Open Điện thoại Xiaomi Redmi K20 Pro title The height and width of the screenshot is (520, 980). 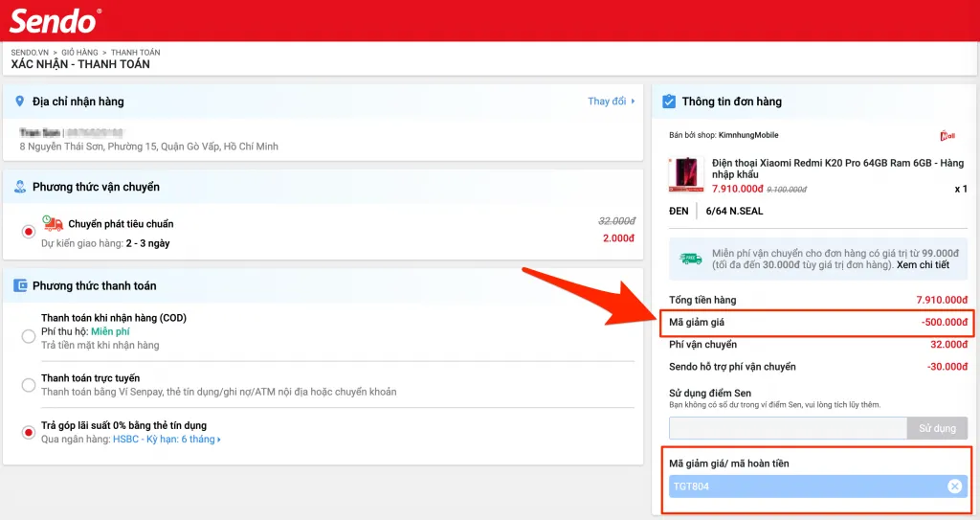(837, 169)
